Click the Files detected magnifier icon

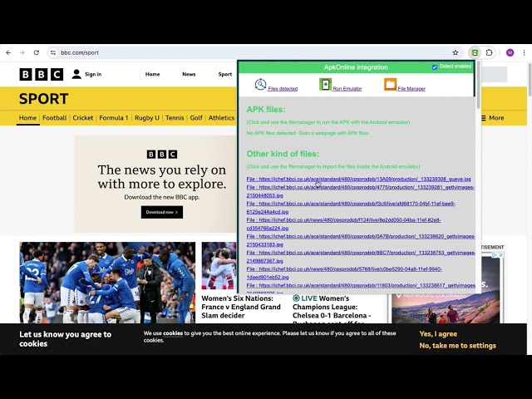click(x=260, y=85)
